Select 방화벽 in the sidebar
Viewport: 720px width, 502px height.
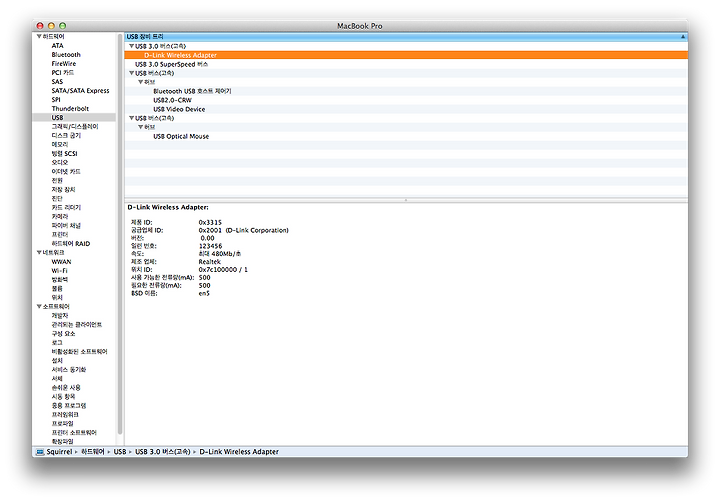point(60,279)
